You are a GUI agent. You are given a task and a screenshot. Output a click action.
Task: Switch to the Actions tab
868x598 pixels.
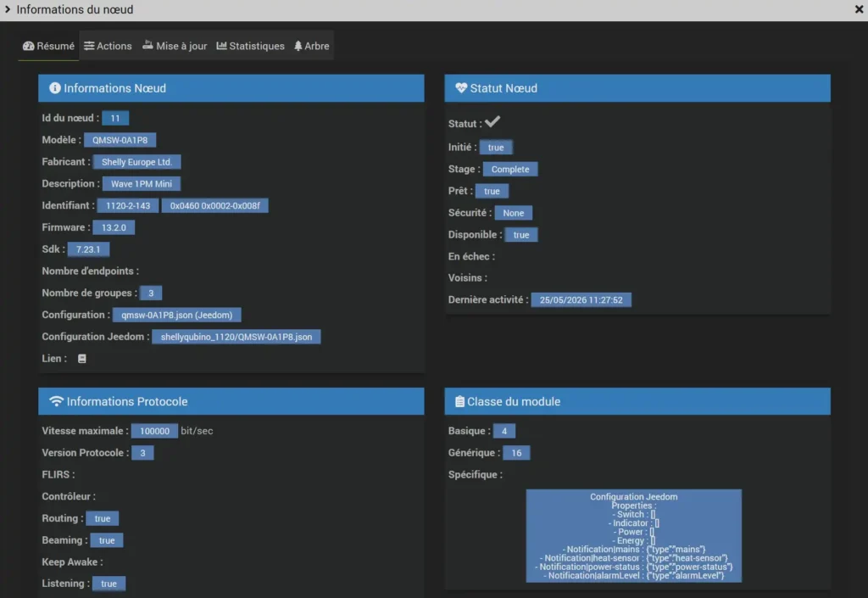pyautogui.click(x=108, y=46)
